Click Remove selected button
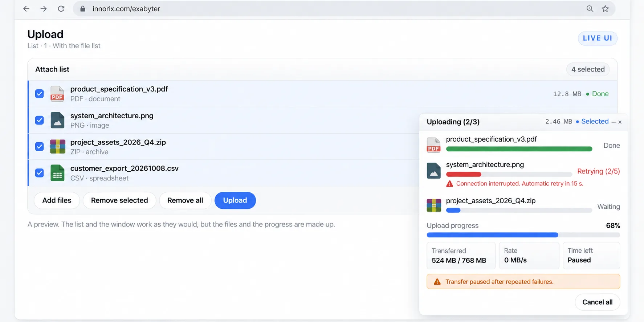The height and width of the screenshot is (322, 644). (x=119, y=200)
